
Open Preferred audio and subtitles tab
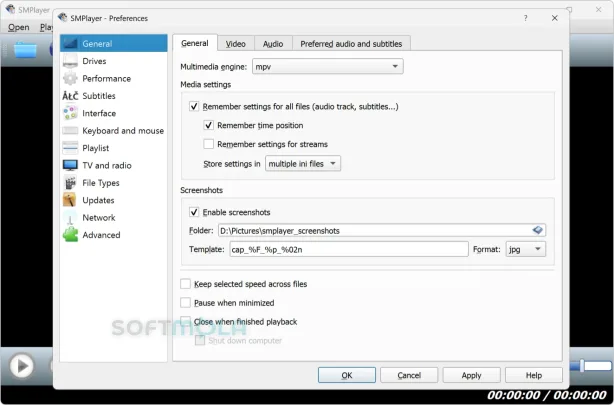(351, 44)
